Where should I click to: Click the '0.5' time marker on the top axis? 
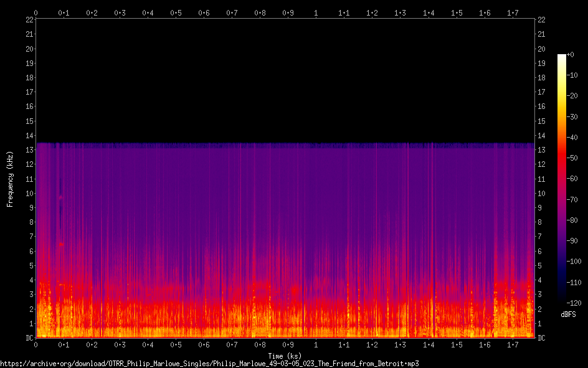point(176,12)
